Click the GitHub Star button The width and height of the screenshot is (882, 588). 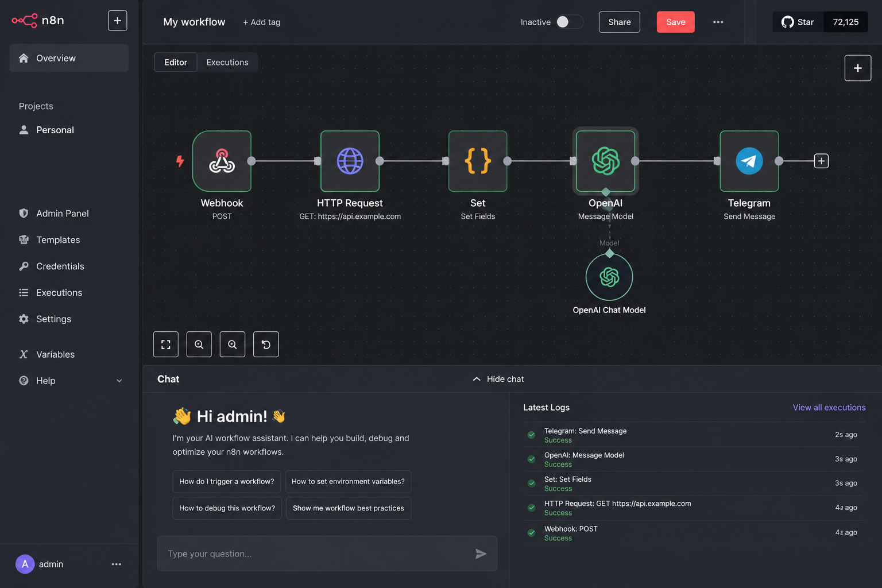click(x=798, y=22)
